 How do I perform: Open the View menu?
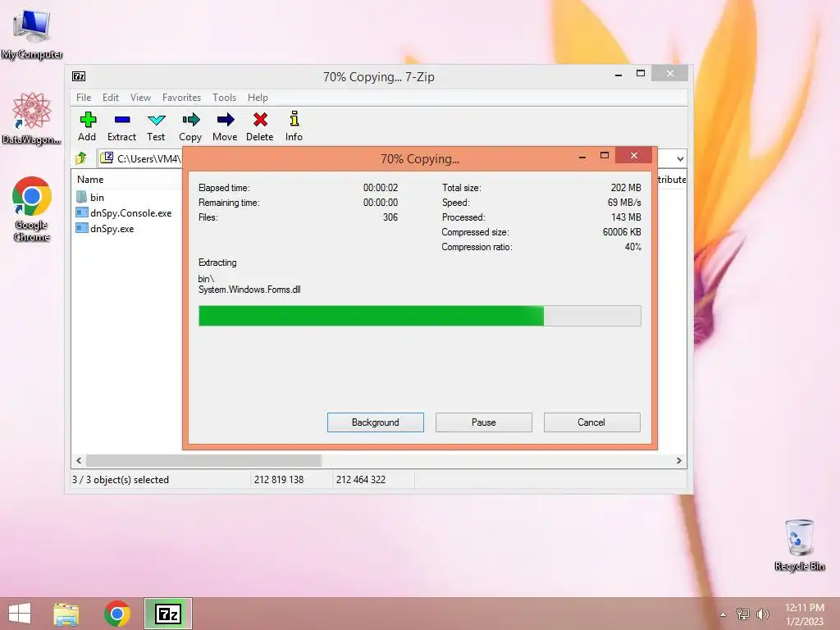click(140, 98)
